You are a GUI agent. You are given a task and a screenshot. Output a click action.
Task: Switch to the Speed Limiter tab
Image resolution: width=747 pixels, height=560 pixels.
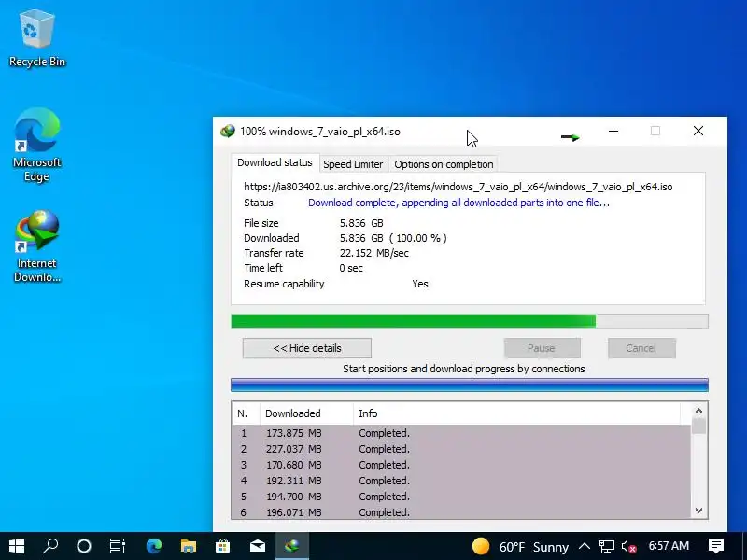pos(353,164)
